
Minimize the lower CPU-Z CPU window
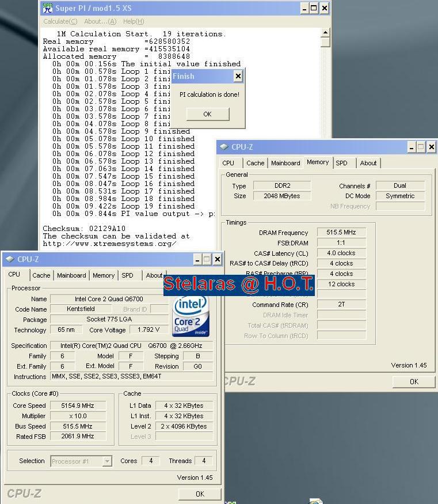(197, 259)
